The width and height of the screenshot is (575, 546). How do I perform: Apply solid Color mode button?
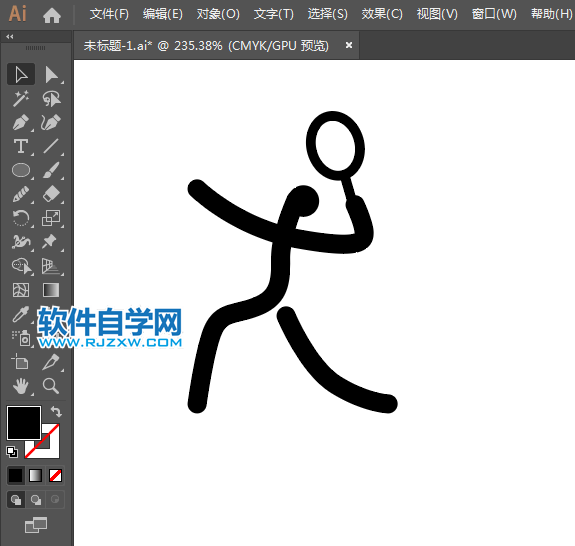click(x=16, y=476)
